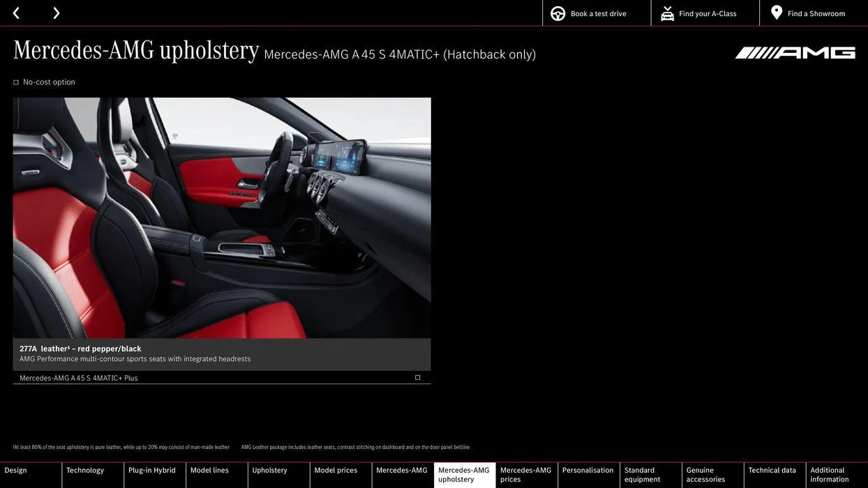The width and height of the screenshot is (868, 488).
Task: Go to the previous page arrow
Action: tap(16, 13)
